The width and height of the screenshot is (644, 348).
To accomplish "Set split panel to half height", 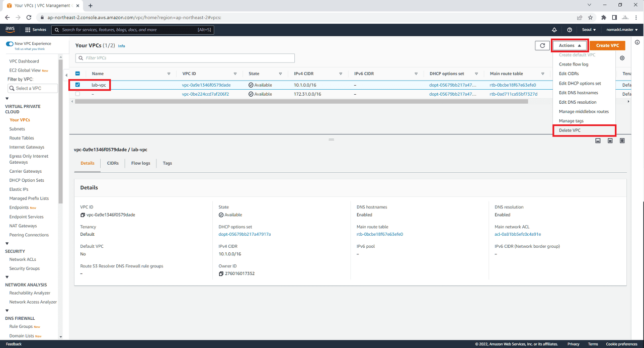I will click(x=610, y=141).
